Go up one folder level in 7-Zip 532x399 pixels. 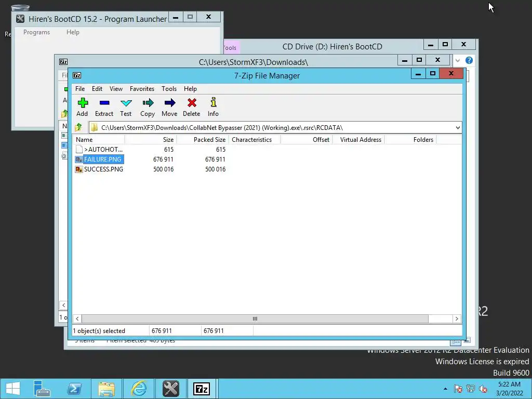coord(79,127)
